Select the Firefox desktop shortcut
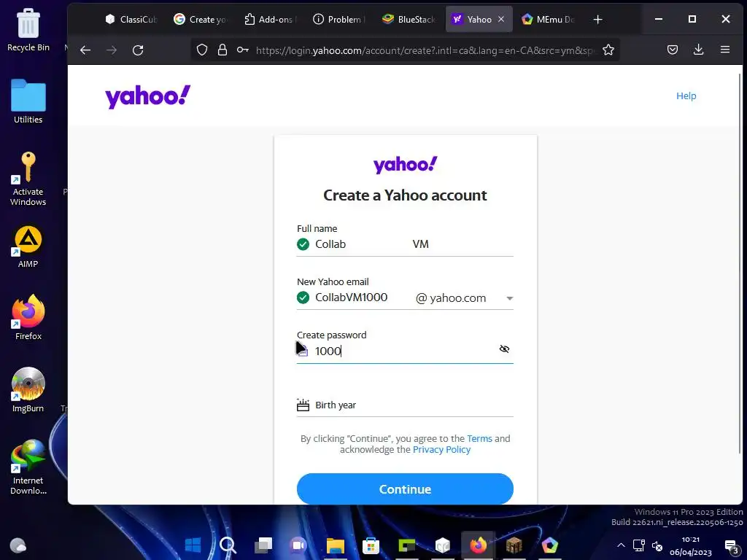This screenshot has width=747, height=560. tap(28, 318)
